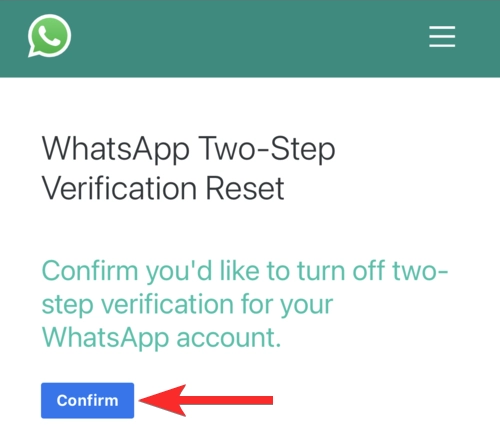Confirm turning off two-step verification
The image size is (500, 425).
coord(88,400)
